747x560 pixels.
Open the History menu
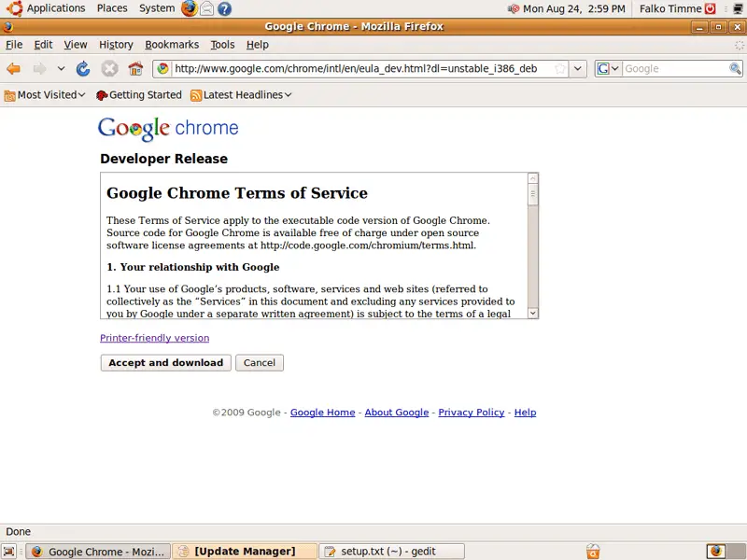point(116,45)
